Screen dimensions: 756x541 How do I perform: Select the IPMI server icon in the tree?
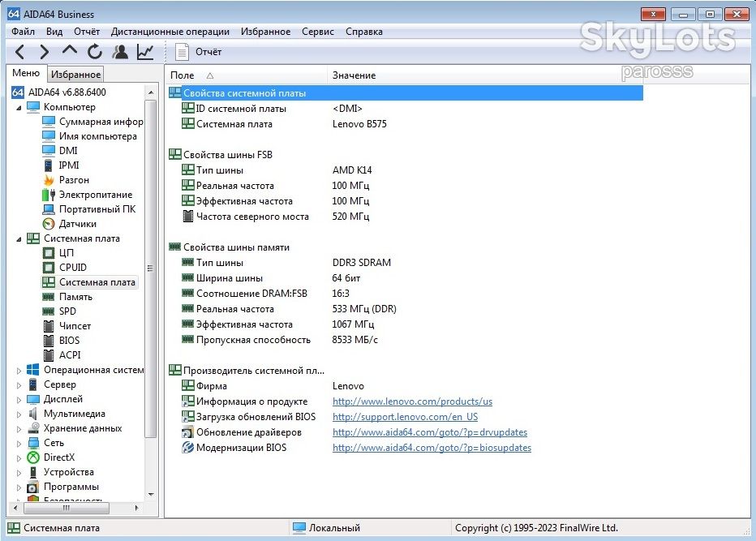click(x=49, y=165)
